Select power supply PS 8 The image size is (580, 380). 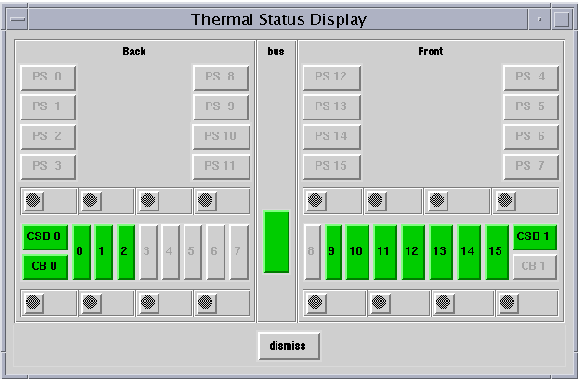point(221,78)
